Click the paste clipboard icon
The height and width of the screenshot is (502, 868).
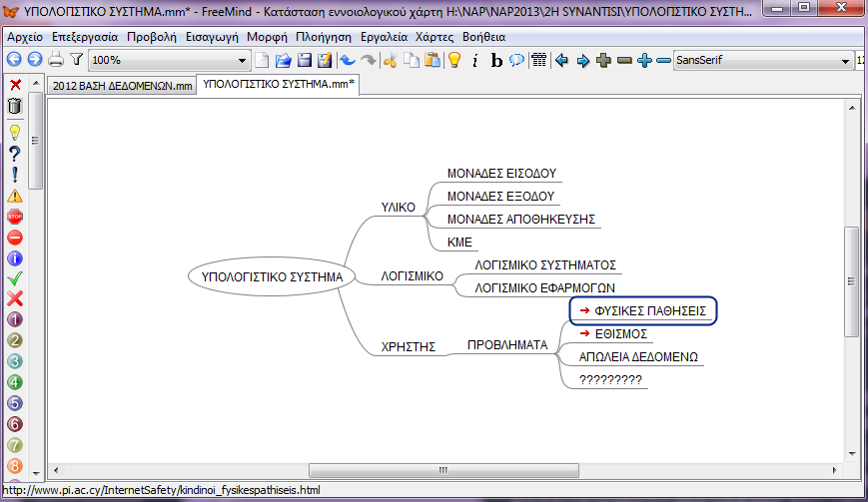[x=433, y=60]
